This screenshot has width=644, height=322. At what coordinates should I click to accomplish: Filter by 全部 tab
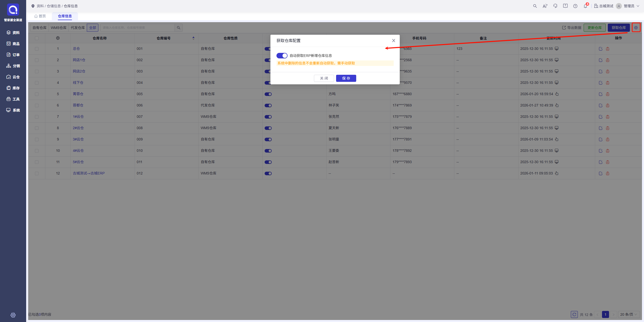click(93, 28)
